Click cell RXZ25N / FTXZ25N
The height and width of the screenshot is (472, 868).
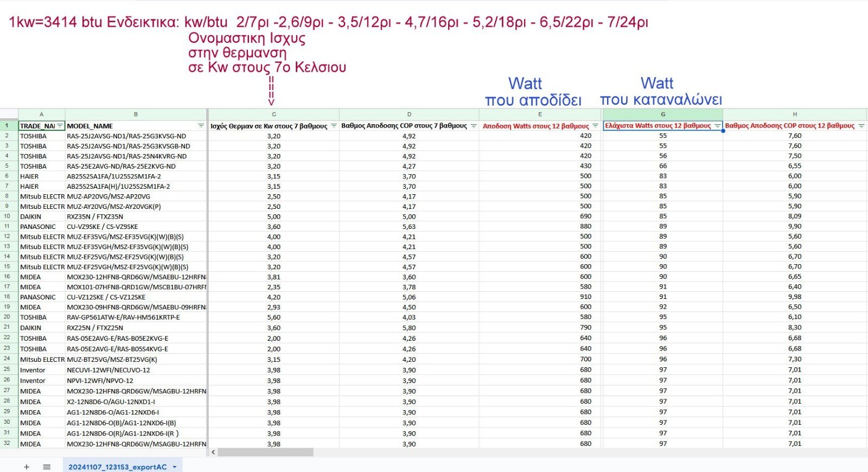(136, 328)
